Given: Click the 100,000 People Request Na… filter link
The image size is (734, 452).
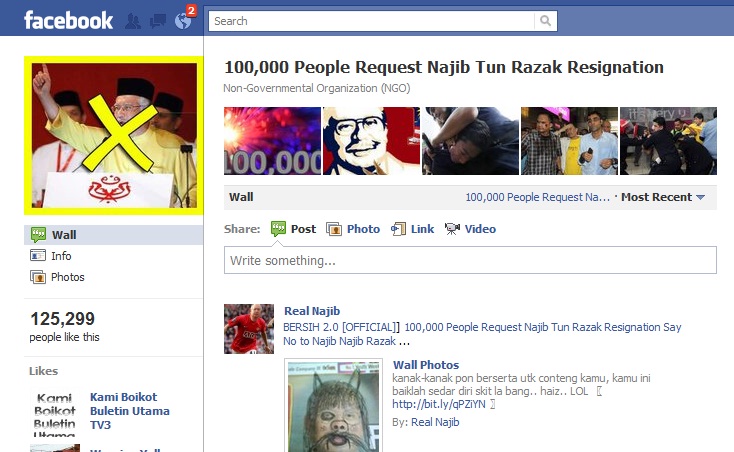Looking at the screenshot, I should (537, 197).
